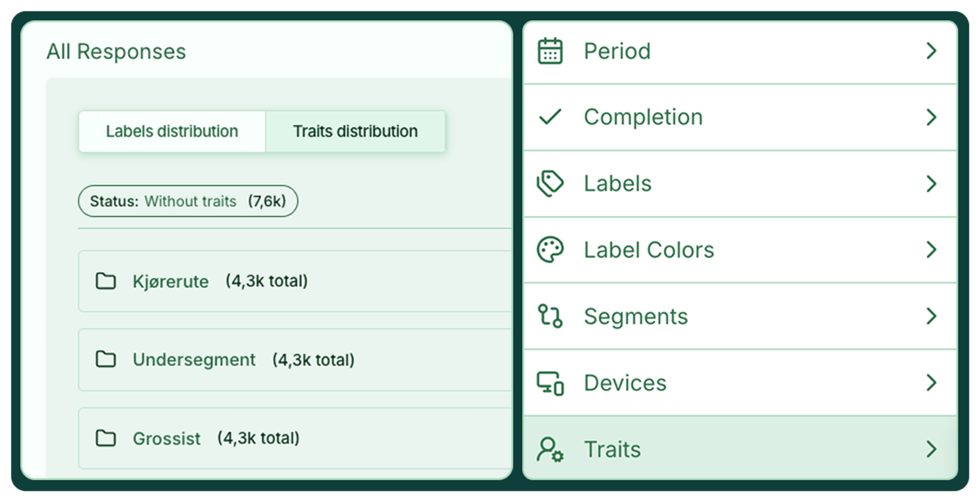
Task: Expand the Segments row chevron
Action: point(931,316)
